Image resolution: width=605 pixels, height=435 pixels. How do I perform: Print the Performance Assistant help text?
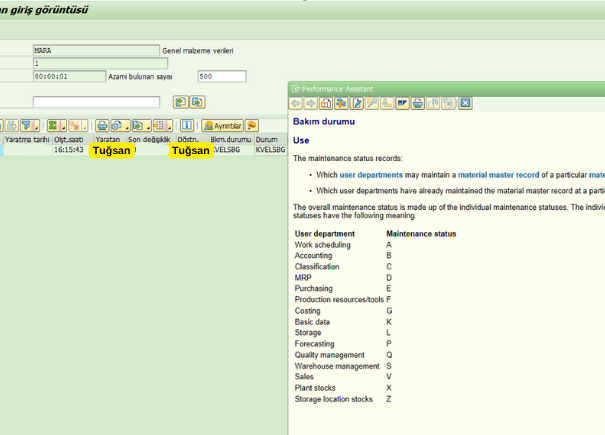418,103
